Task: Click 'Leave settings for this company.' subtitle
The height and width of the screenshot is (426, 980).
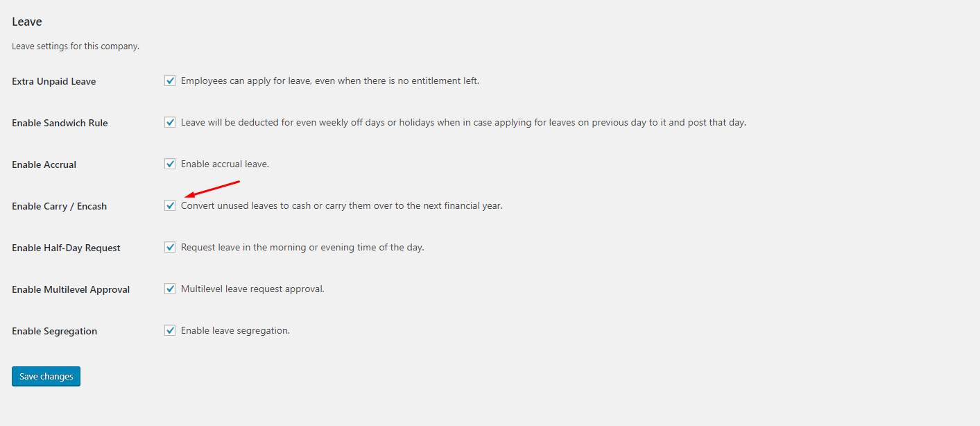Action: [76, 46]
